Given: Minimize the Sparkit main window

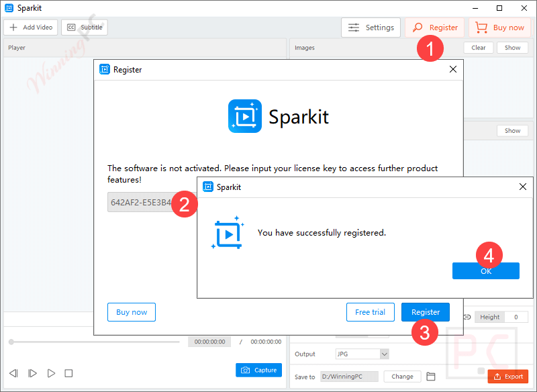Looking at the screenshot, I should (x=475, y=8).
